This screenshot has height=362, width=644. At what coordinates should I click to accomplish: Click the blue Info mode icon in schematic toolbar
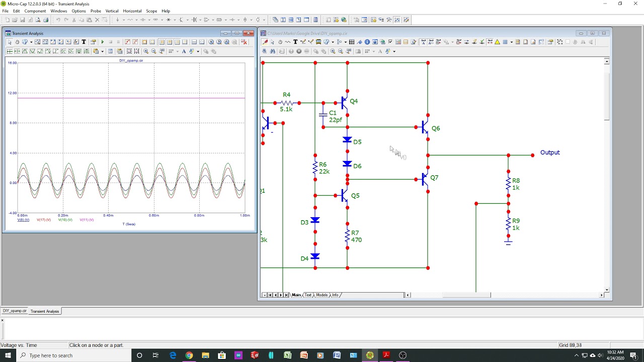coord(367,42)
